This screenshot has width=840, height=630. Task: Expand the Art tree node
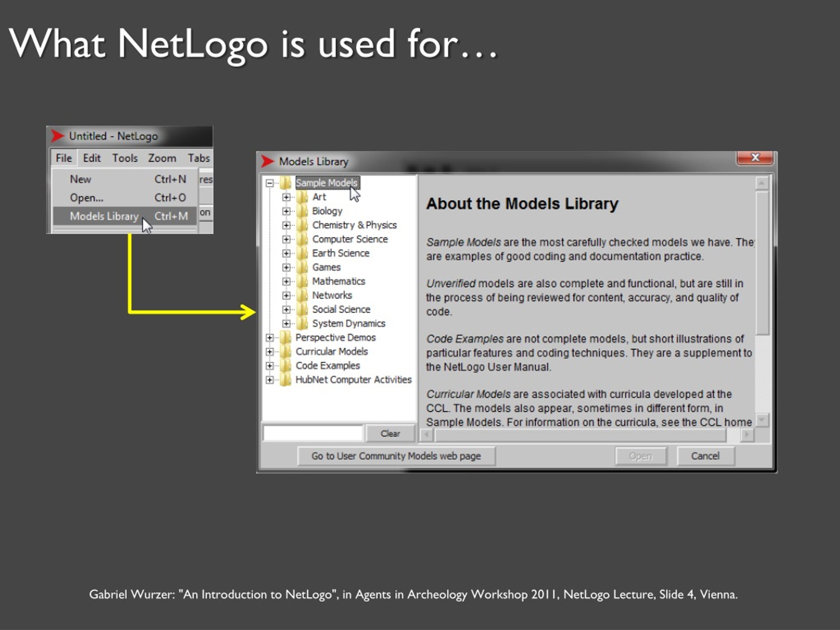(x=286, y=197)
